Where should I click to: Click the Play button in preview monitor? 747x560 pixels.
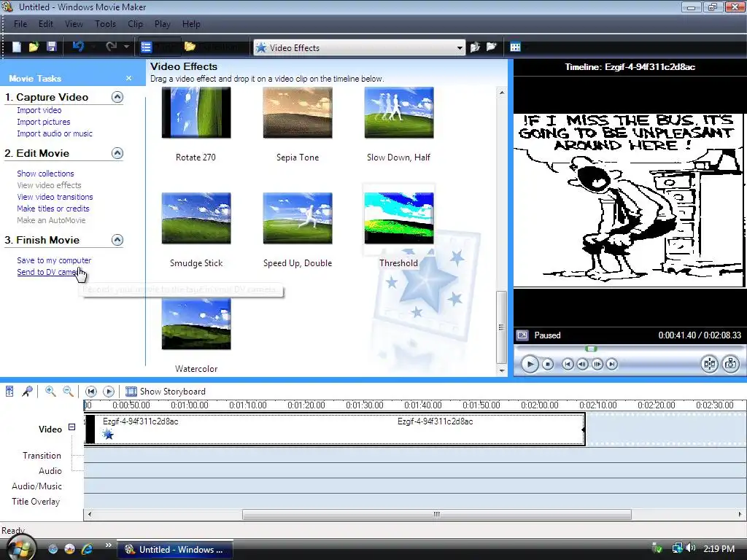(530, 365)
